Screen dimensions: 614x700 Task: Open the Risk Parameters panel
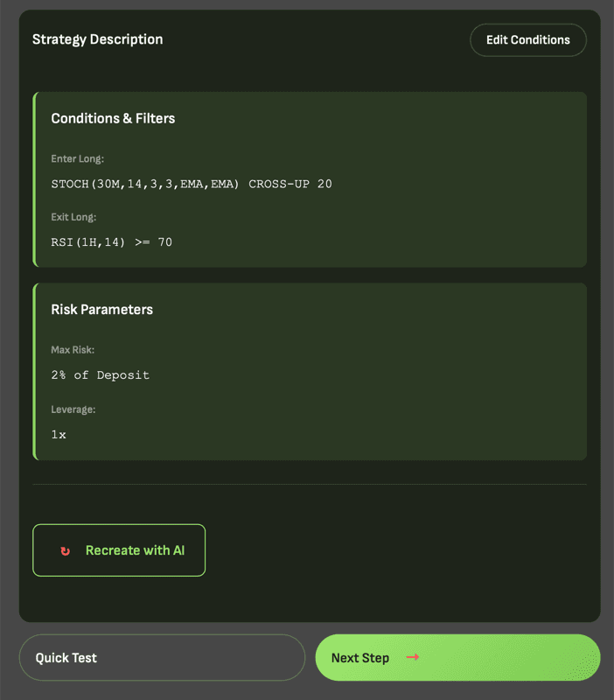[x=311, y=371]
